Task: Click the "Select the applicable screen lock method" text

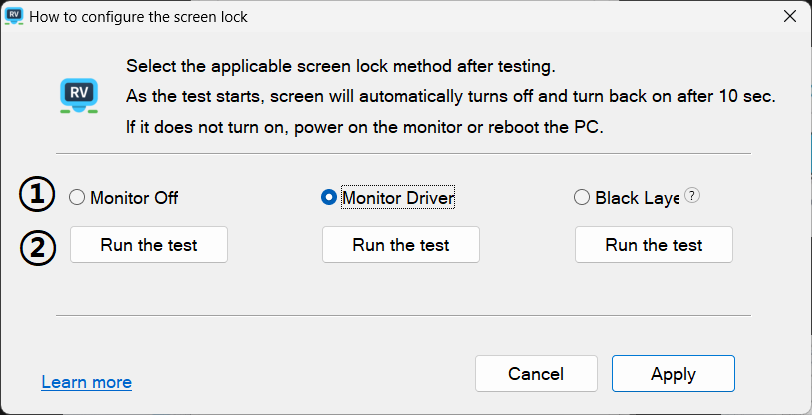Action: pos(340,67)
